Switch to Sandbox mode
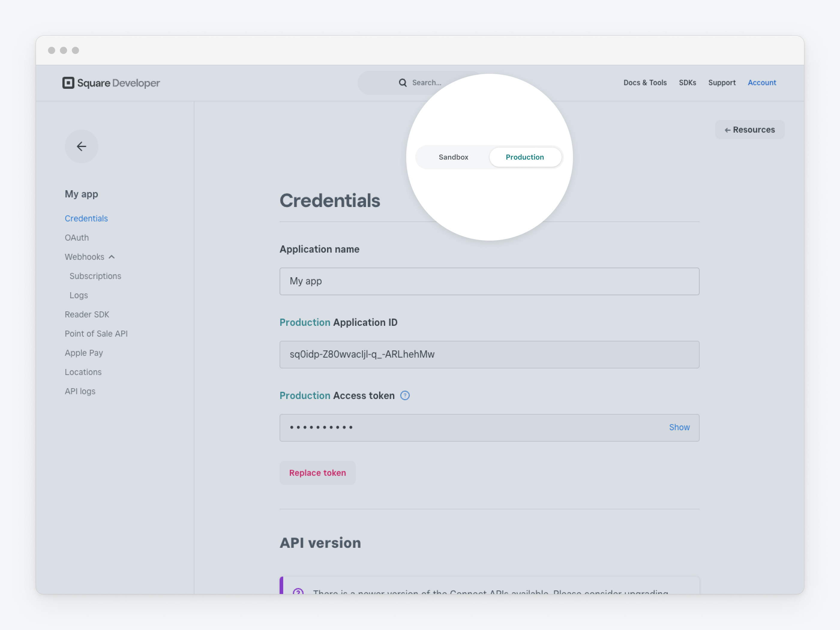840x630 pixels. coord(453,157)
